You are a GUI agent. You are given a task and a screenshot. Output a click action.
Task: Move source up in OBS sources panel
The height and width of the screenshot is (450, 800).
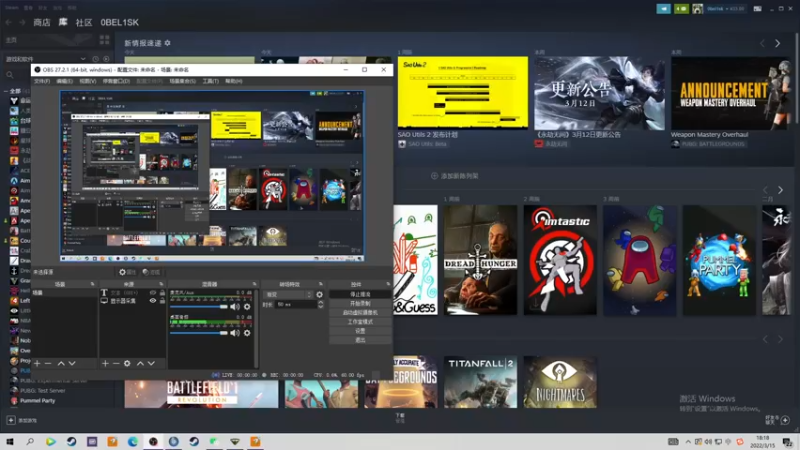[140, 363]
